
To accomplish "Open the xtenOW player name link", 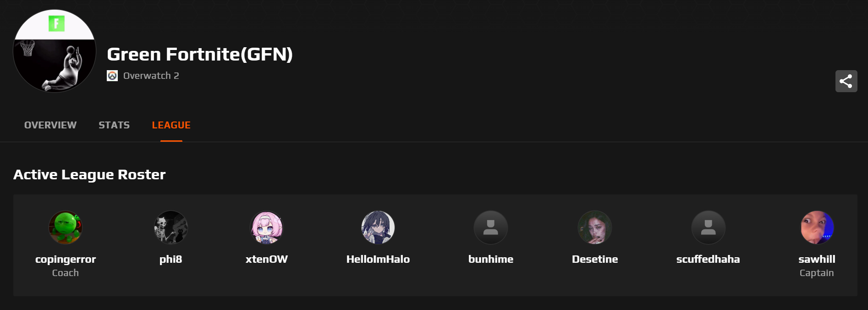I will pyautogui.click(x=267, y=259).
